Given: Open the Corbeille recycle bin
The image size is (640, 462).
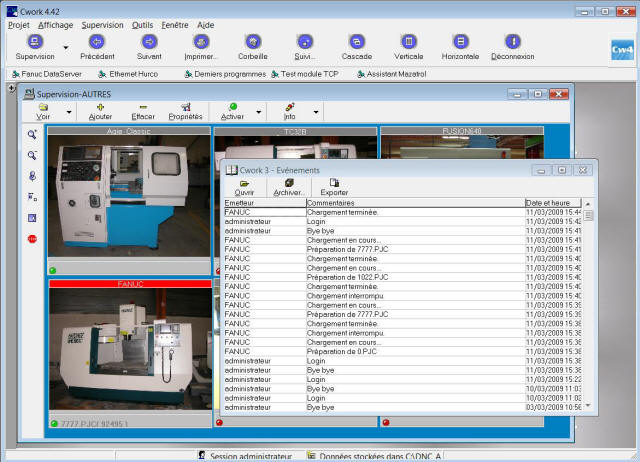Looking at the screenshot, I should pos(251,42).
